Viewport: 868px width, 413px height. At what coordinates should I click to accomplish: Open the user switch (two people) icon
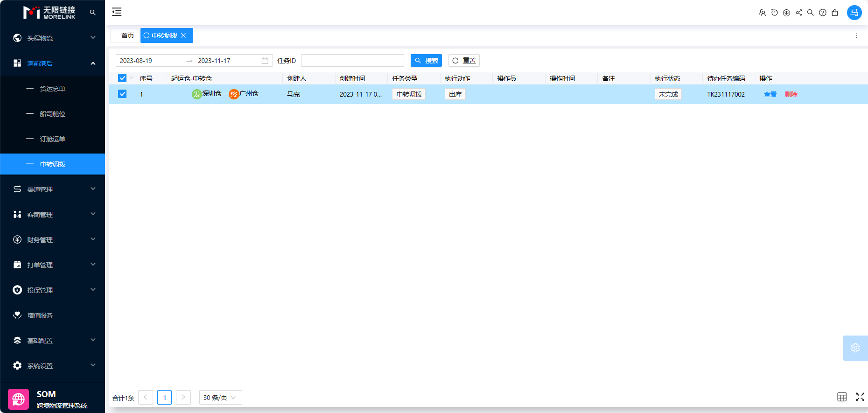[x=762, y=13]
